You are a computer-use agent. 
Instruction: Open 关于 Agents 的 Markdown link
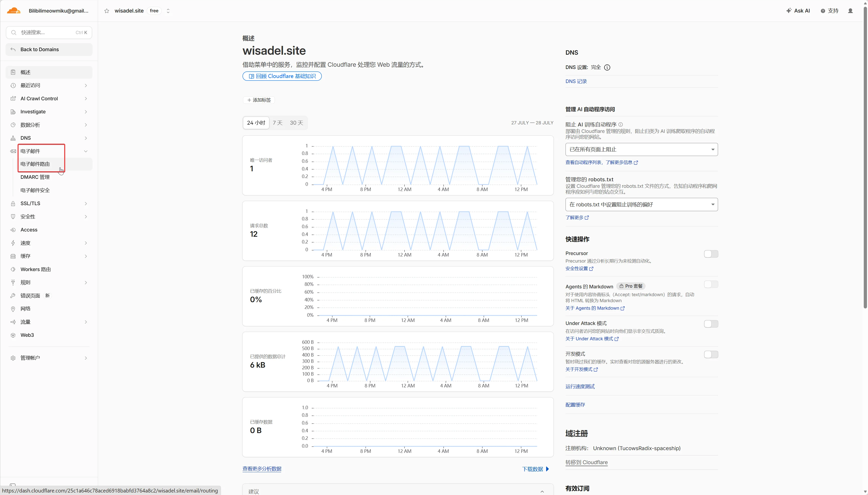[x=595, y=308]
